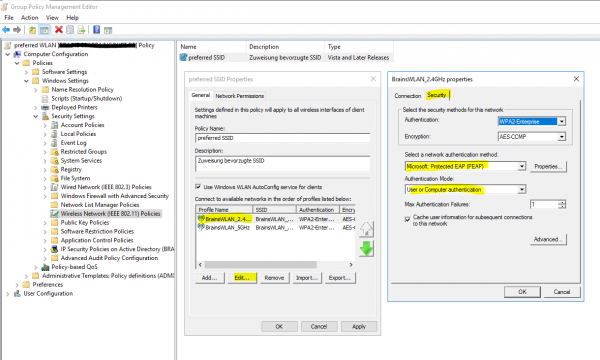600x360 pixels.
Task: Toggle the show/hide console tree icon
Action: click(x=44, y=30)
